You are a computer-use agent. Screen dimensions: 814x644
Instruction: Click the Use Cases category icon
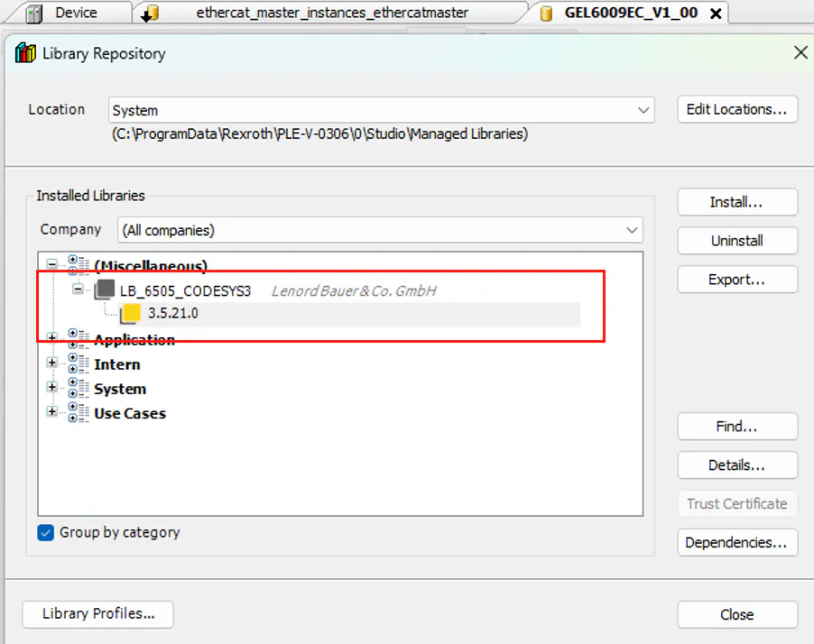[79, 412]
